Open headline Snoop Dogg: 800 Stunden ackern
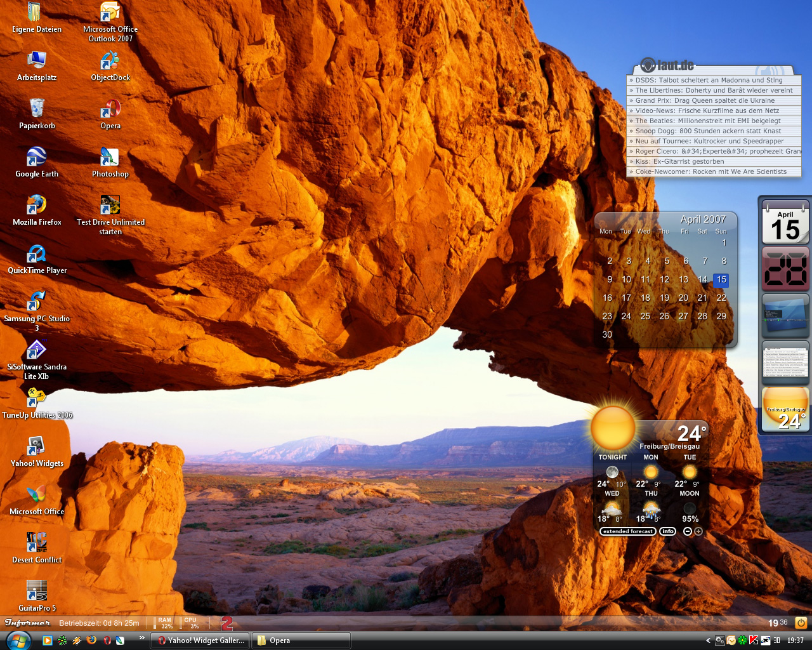This screenshot has width=812, height=650. coord(714,131)
